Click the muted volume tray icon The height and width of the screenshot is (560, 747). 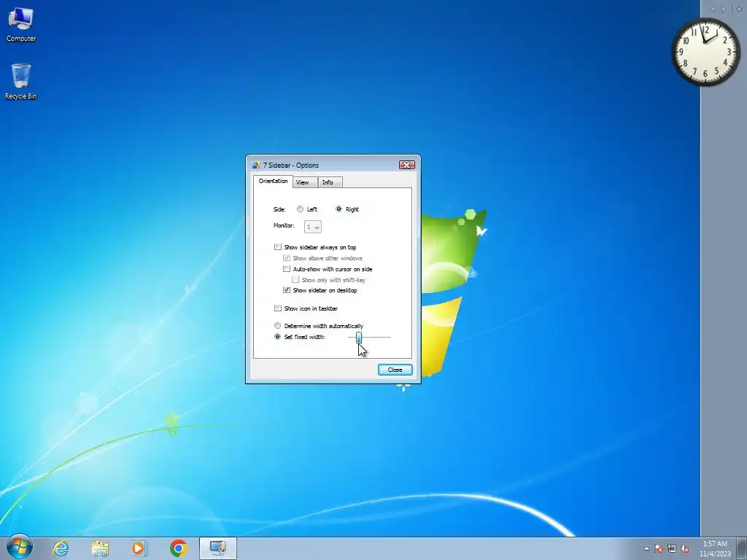pyautogui.click(x=685, y=548)
